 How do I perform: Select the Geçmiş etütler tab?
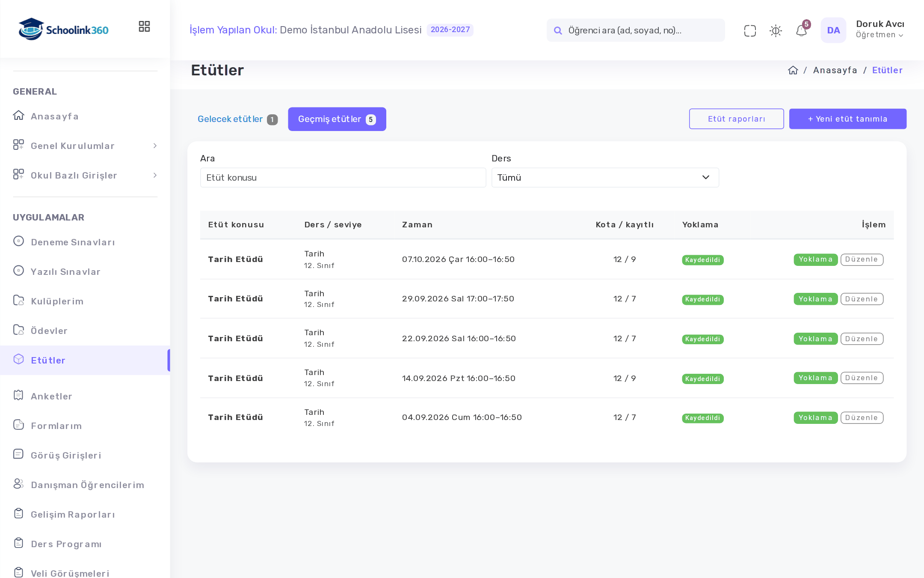(x=337, y=119)
